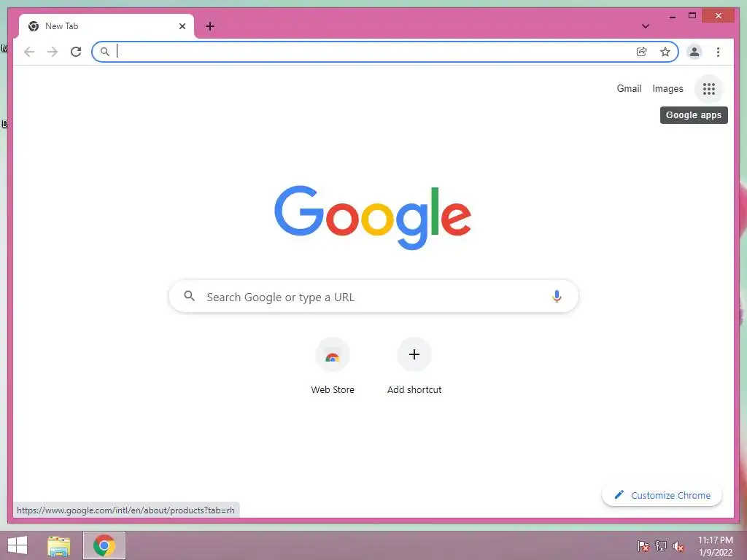Open the Gmail link
Image resolution: width=747 pixels, height=560 pixels.
629,88
